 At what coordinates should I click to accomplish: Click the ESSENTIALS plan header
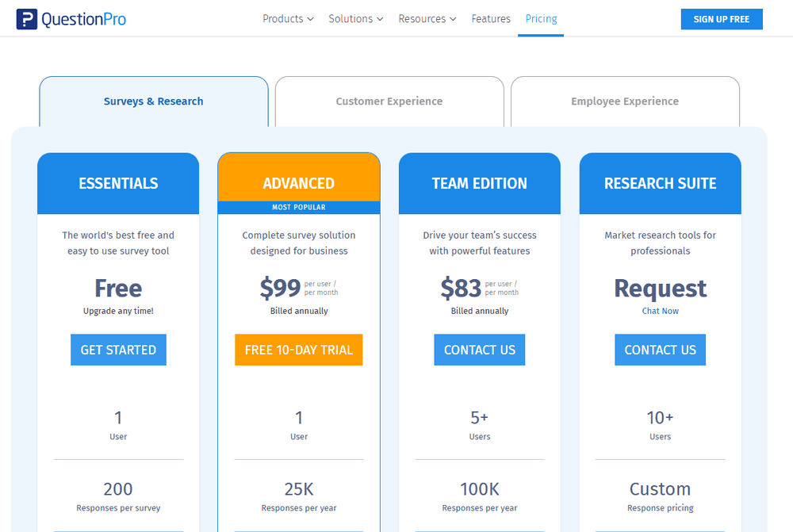pyautogui.click(x=118, y=183)
